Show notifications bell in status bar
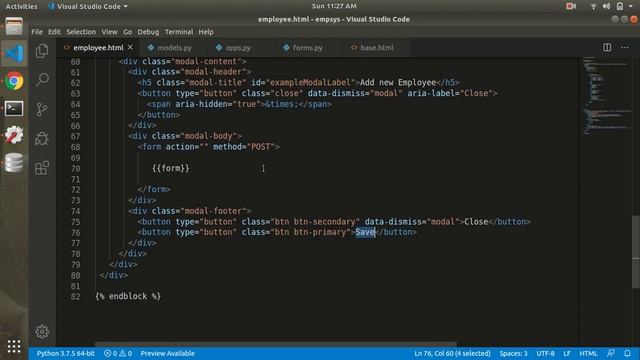 point(627,353)
